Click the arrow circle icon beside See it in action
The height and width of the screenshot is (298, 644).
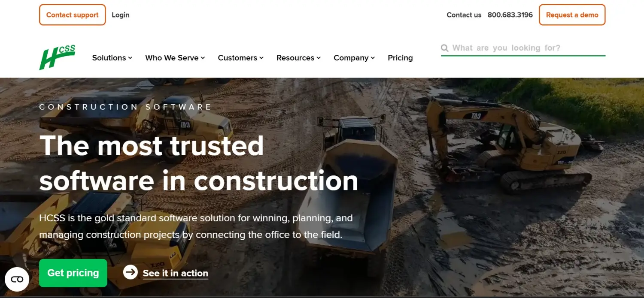(131, 272)
